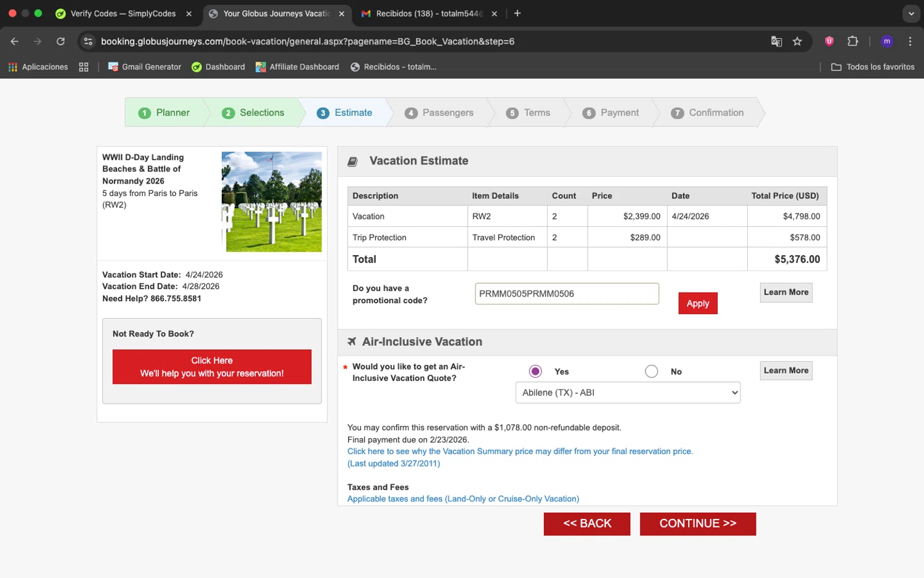Click Here for reservation help

[212, 367]
